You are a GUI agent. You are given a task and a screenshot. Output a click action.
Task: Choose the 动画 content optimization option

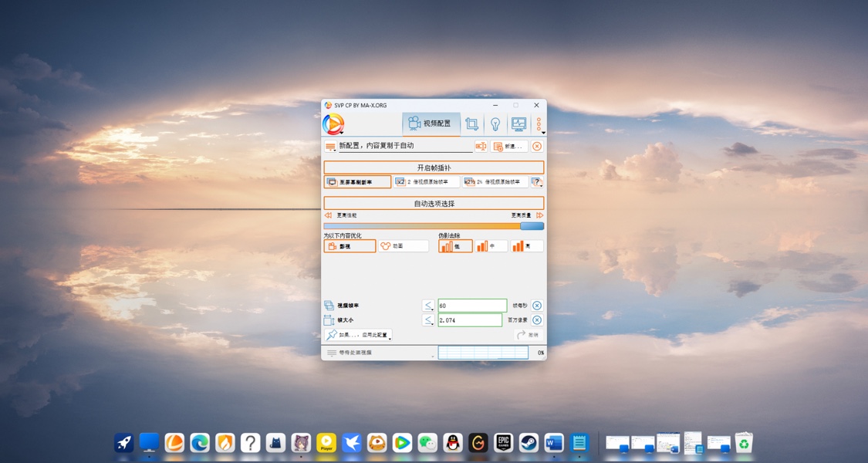404,246
